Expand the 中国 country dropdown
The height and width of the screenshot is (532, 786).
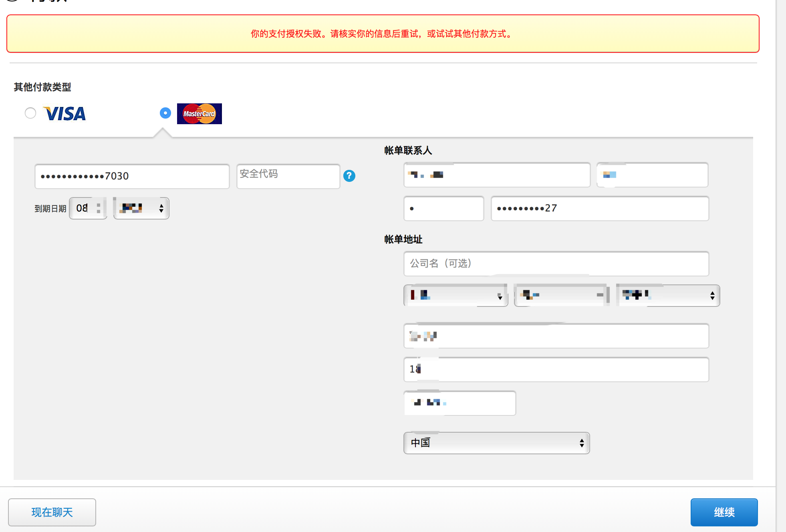(495, 442)
